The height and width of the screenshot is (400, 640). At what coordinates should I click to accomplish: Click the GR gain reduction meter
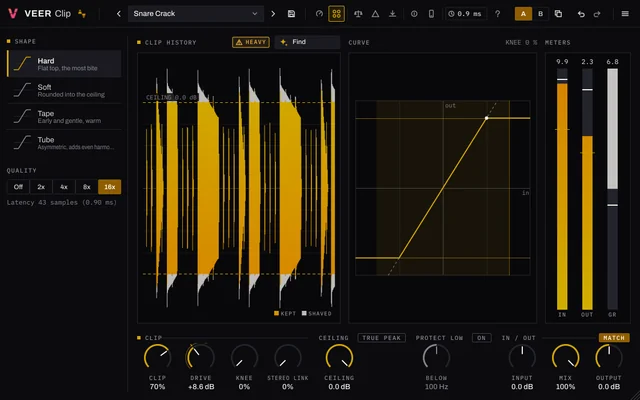coord(612,189)
